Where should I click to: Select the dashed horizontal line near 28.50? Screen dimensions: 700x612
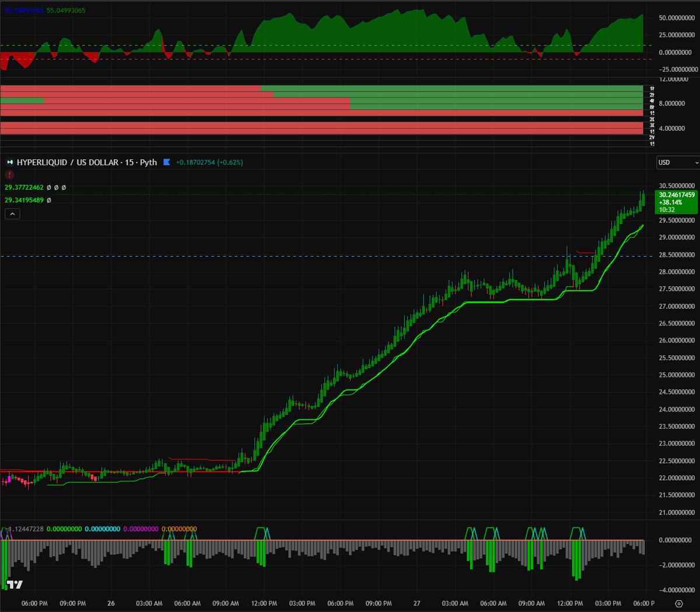[x=327, y=256]
